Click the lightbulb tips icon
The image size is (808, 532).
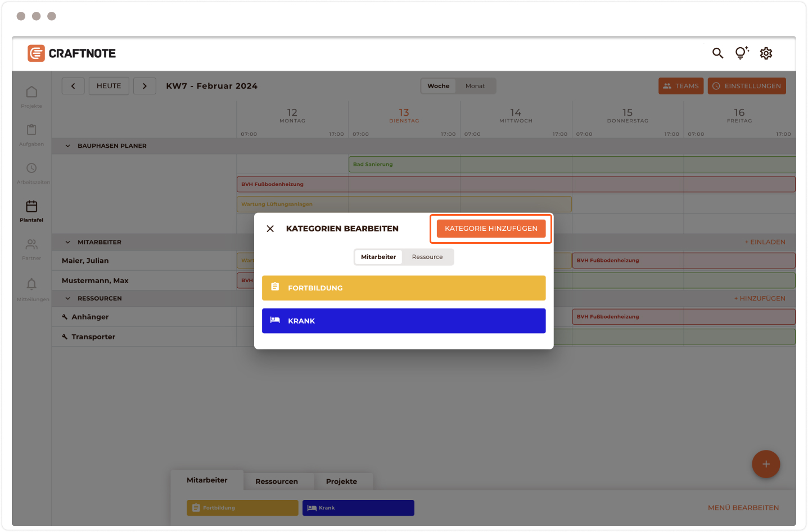coord(742,53)
